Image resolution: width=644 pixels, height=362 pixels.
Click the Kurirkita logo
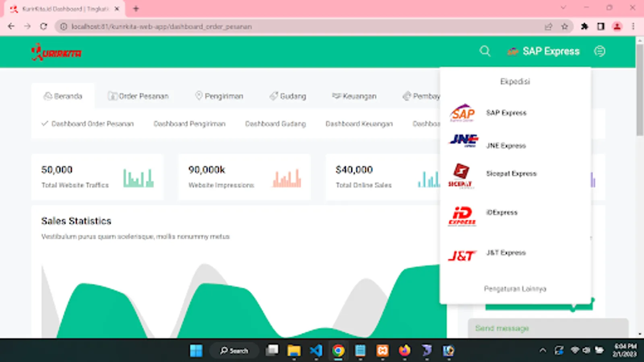click(56, 52)
